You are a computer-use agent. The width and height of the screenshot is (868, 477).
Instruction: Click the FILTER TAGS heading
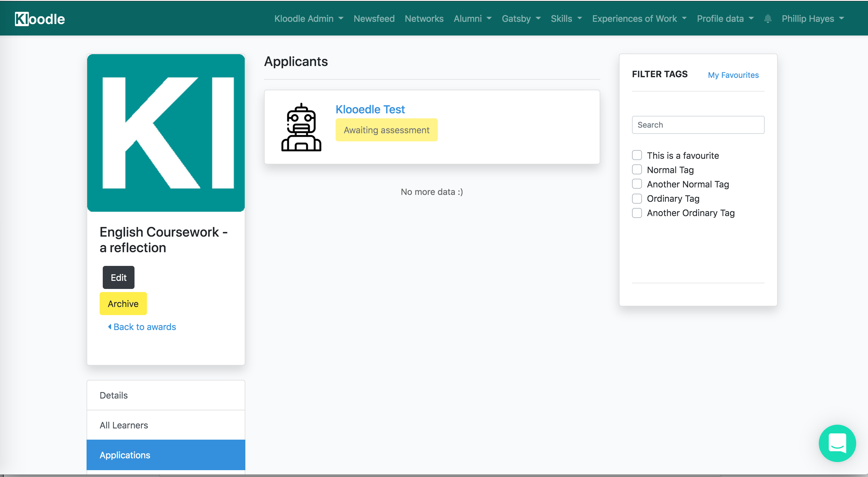point(660,74)
